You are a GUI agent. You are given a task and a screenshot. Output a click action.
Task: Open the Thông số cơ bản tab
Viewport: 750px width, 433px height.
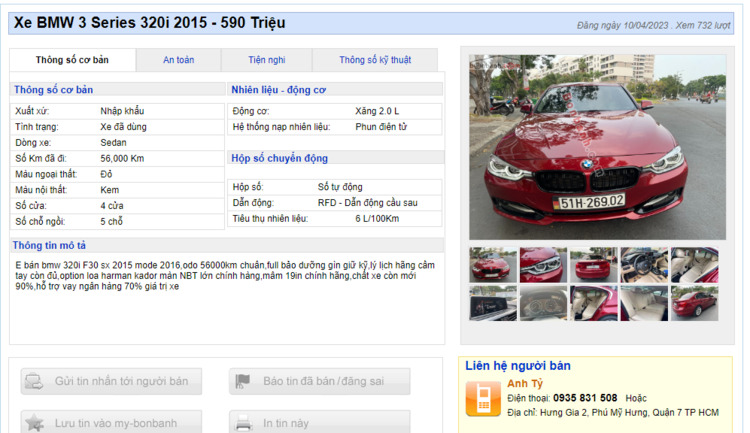point(72,60)
